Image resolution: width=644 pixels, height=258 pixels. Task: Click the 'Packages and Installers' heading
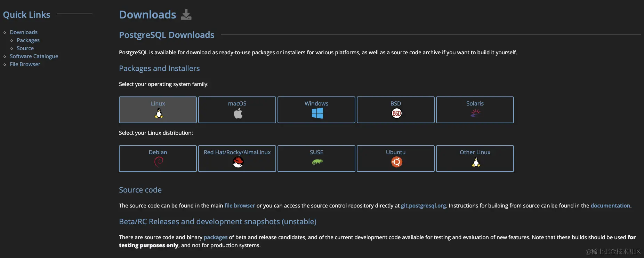[159, 68]
